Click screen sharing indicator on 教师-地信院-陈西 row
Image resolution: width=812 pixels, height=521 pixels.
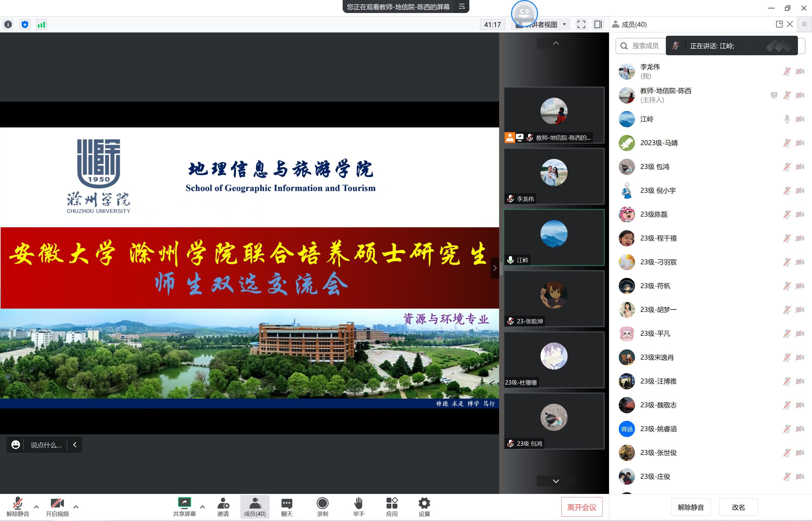[x=774, y=95]
